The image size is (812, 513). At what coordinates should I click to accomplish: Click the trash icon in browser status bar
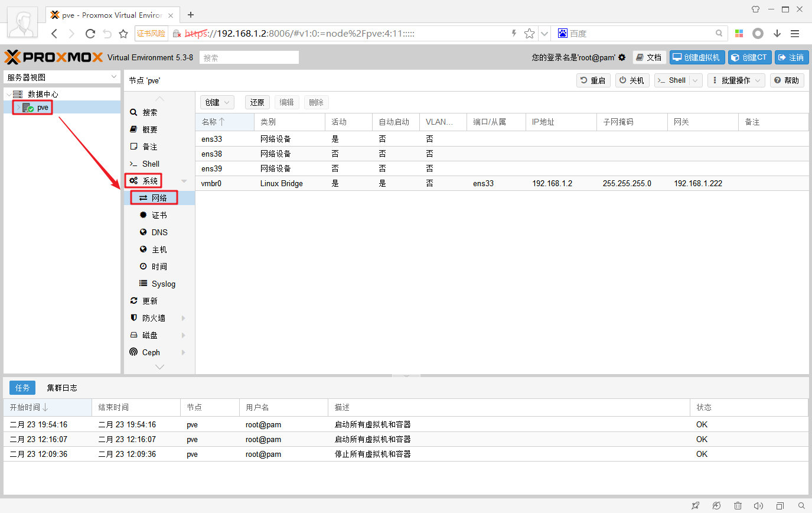(x=738, y=506)
